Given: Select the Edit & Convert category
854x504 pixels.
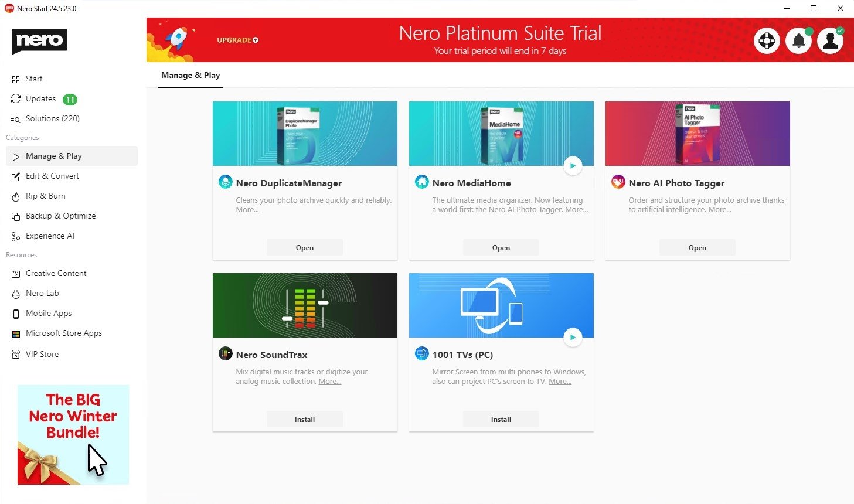Looking at the screenshot, I should 52,176.
